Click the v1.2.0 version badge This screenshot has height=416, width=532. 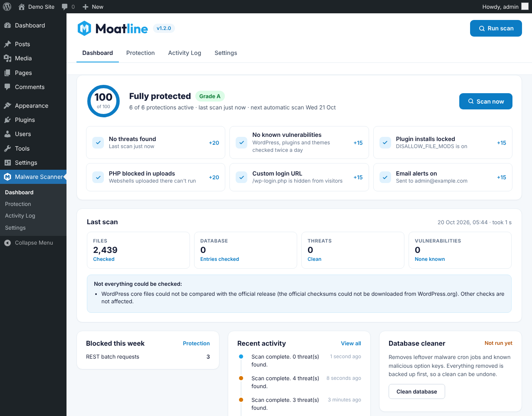point(164,28)
